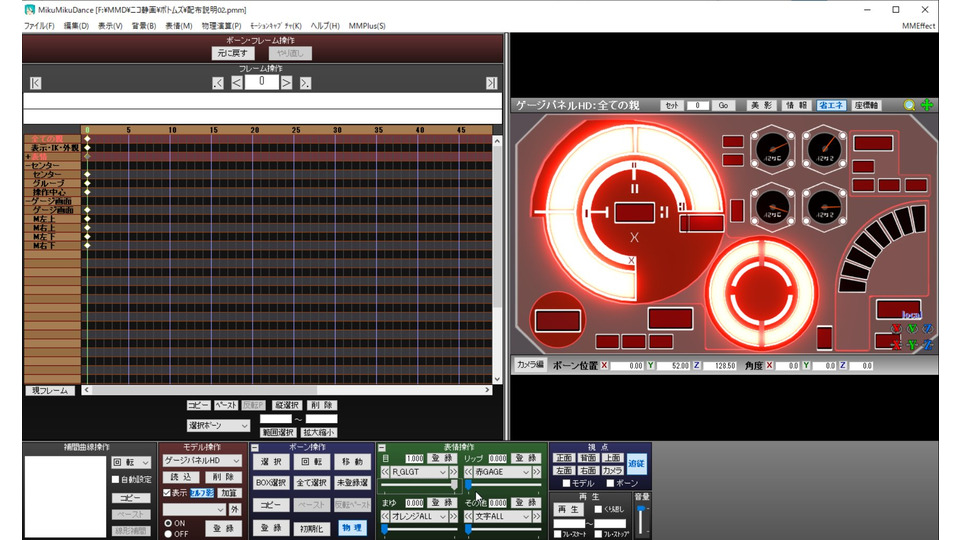
Task: Open the 背景(B) menu
Action: pyautogui.click(x=144, y=26)
